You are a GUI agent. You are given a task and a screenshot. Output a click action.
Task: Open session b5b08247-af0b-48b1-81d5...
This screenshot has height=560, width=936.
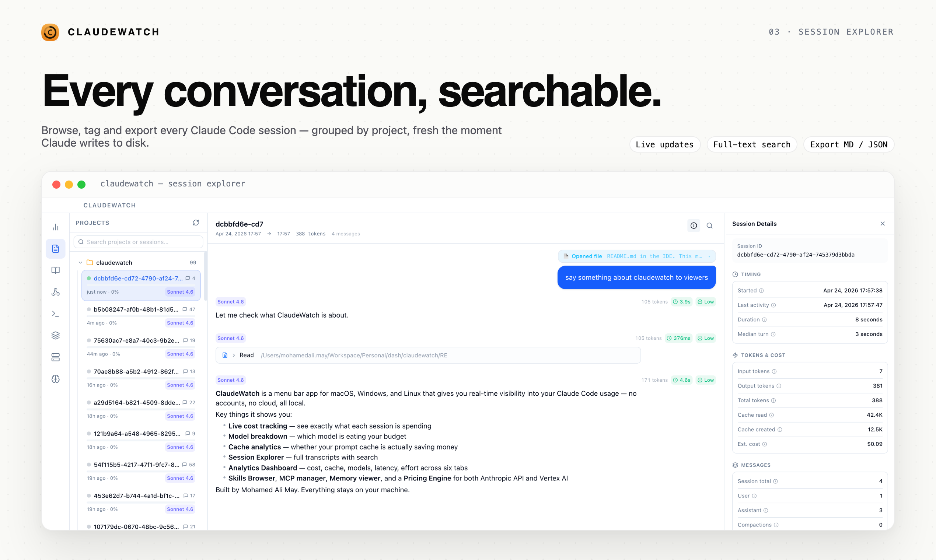pos(141,316)
